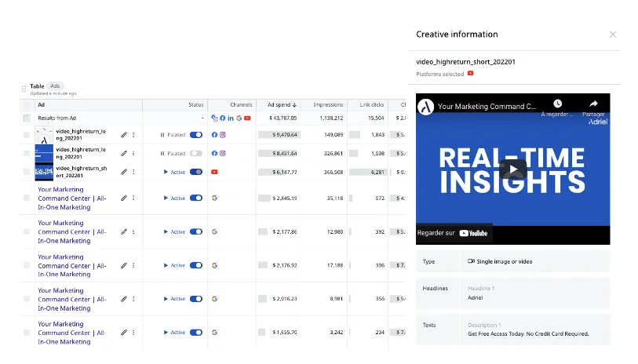Click pencil icon on the $2,845.19 ad row

pos(124,198)
